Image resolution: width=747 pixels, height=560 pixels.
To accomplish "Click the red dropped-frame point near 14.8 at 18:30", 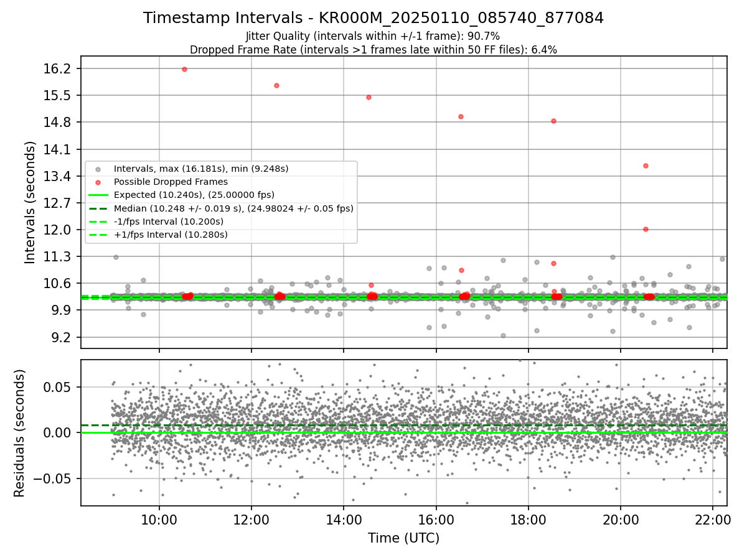I will click(x=553, y=121).
